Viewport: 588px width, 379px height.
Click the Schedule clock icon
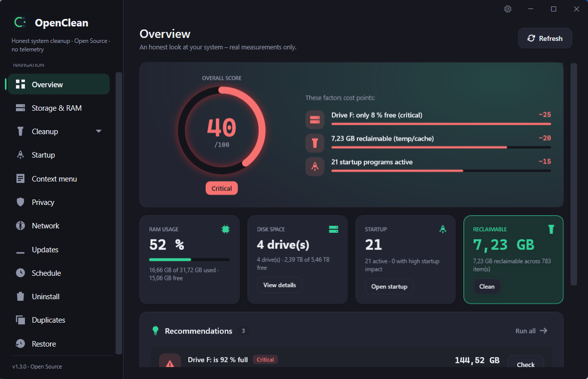[20, 273]
